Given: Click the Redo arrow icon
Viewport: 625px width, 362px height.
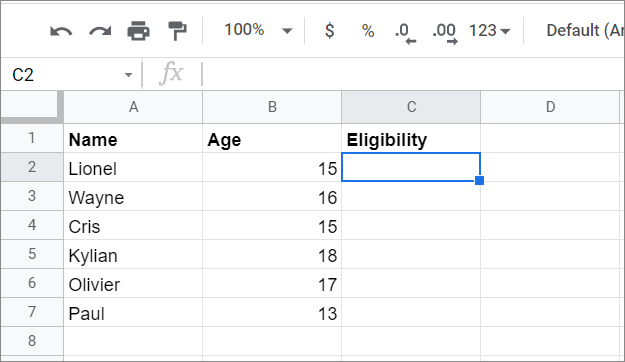Looking at the screenshot, I should (100, 31).
